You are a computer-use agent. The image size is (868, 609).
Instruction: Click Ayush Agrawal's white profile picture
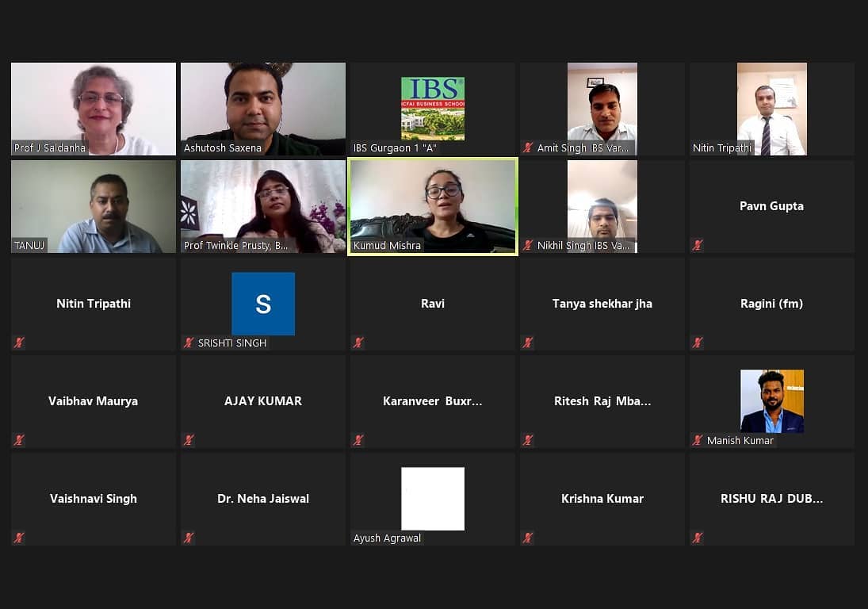point(432,498)
